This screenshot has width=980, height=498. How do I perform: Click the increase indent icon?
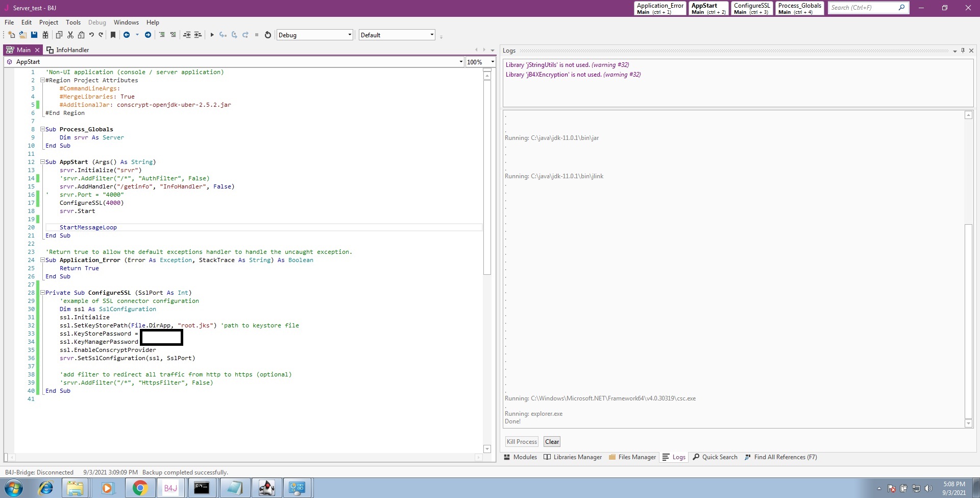(198, 35)
